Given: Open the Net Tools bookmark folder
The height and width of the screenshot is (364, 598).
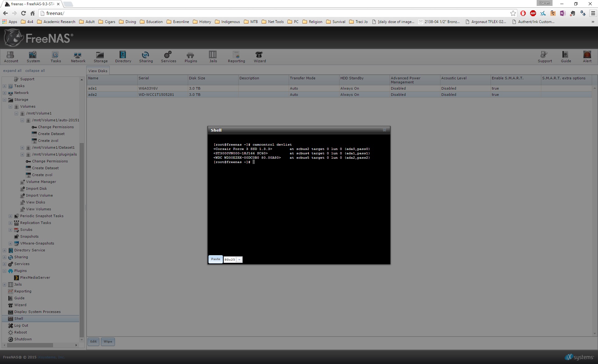Looking at the screenshot, I should (273, 22).
